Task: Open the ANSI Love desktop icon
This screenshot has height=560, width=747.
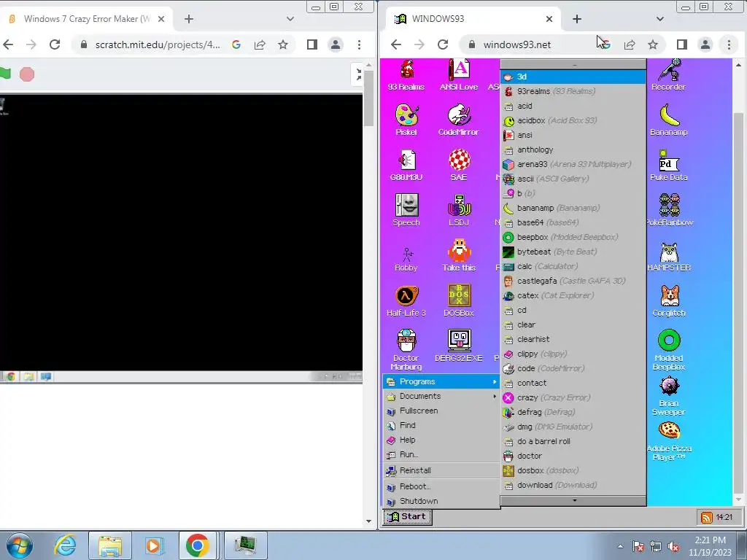Action: 458,74
